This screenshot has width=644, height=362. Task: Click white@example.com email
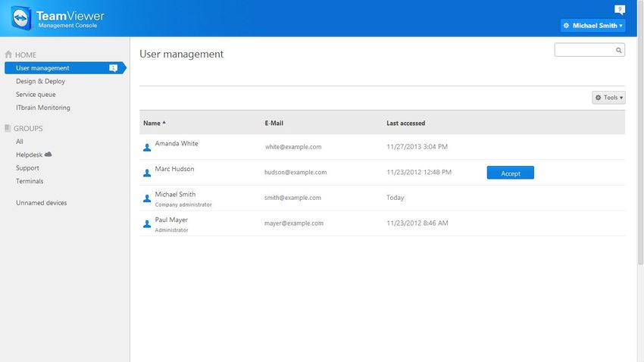tap(293, 147)
